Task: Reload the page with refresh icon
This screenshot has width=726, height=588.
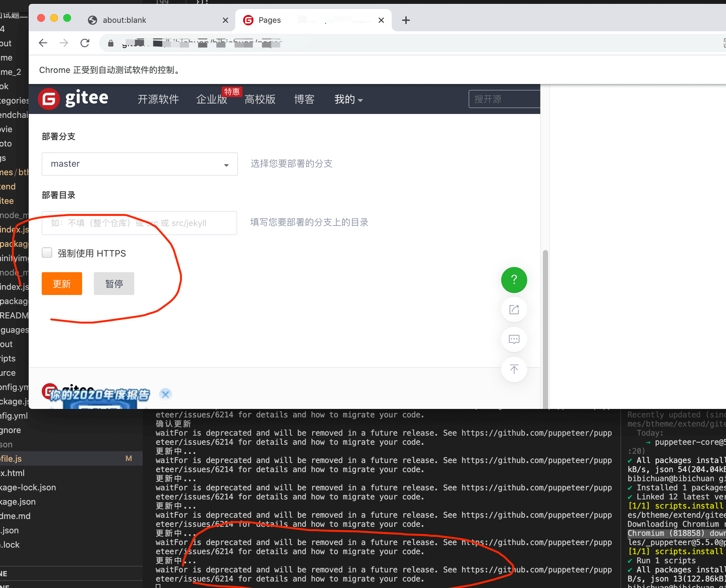Action: pyautogui.click(x=85, y=43)
